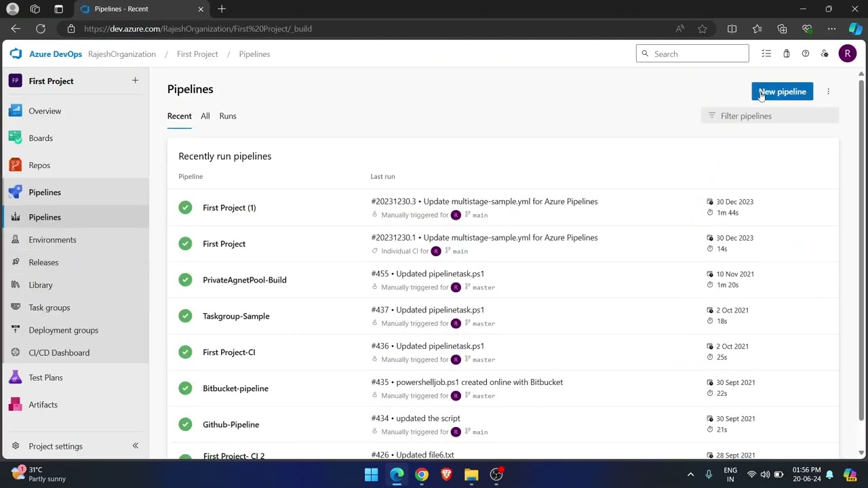
Task: Open run #455 Updated pipelinetask.ps1
Action: (x=428, y=274)
